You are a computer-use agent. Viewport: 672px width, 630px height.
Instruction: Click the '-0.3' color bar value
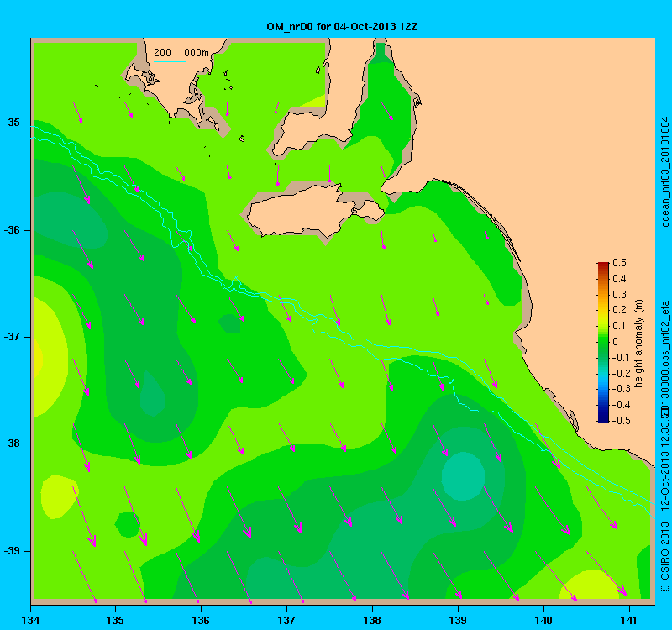[620, 389]
